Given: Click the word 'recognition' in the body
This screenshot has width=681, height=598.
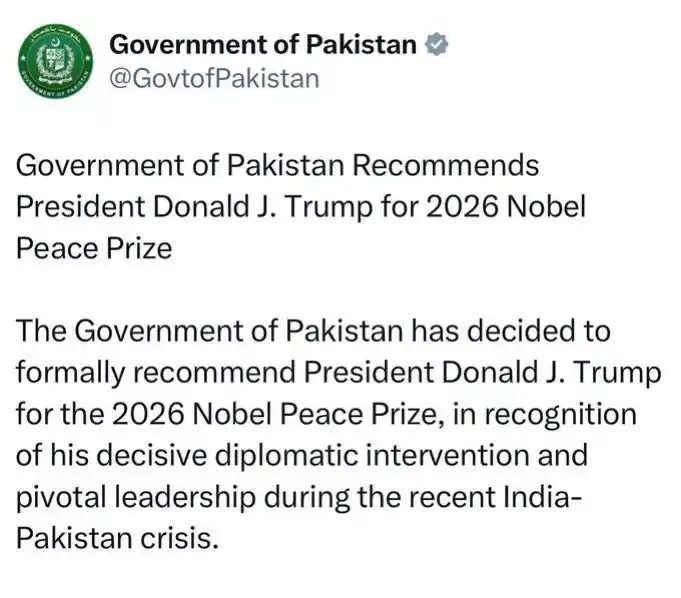Looking at the screenshot, I should coord(561,415).
